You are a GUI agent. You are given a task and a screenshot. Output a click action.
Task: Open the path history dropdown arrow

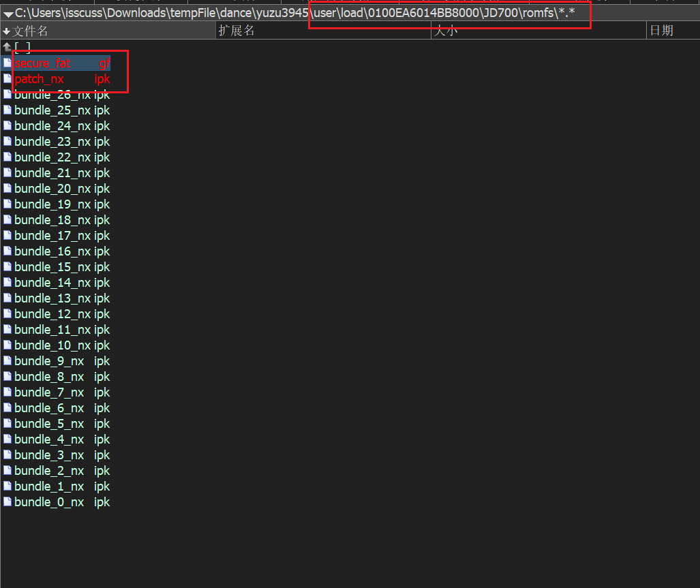(x=8, y=14)
